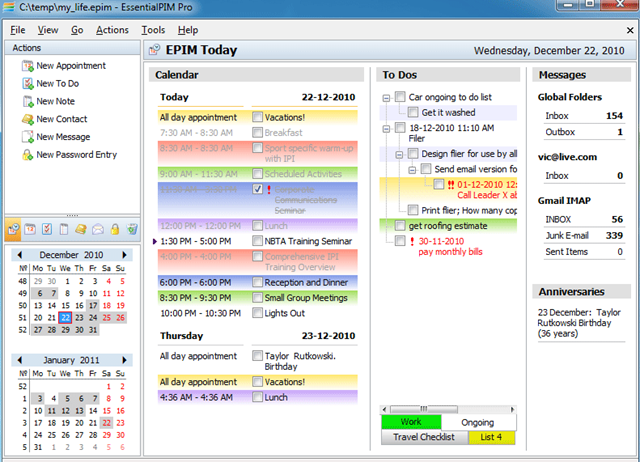Screen dimensions: 640x462
Task: Click the Thursday 23-12-2010 date heading
Action: point(258,336)
